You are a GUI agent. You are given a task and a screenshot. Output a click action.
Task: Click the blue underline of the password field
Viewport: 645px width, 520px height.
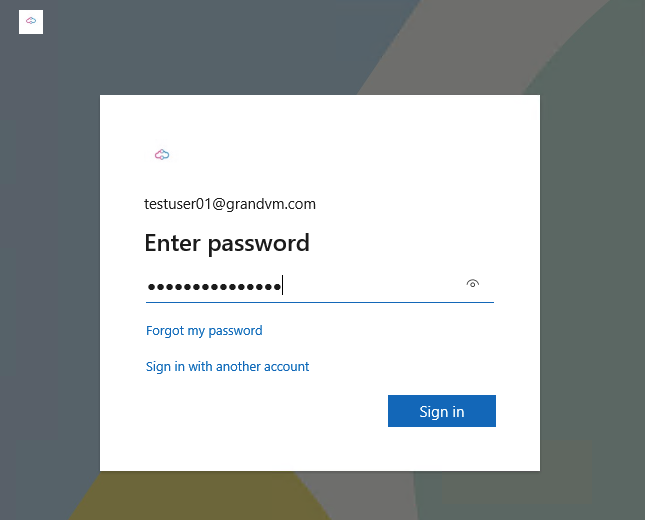click(x=320, y=301)
